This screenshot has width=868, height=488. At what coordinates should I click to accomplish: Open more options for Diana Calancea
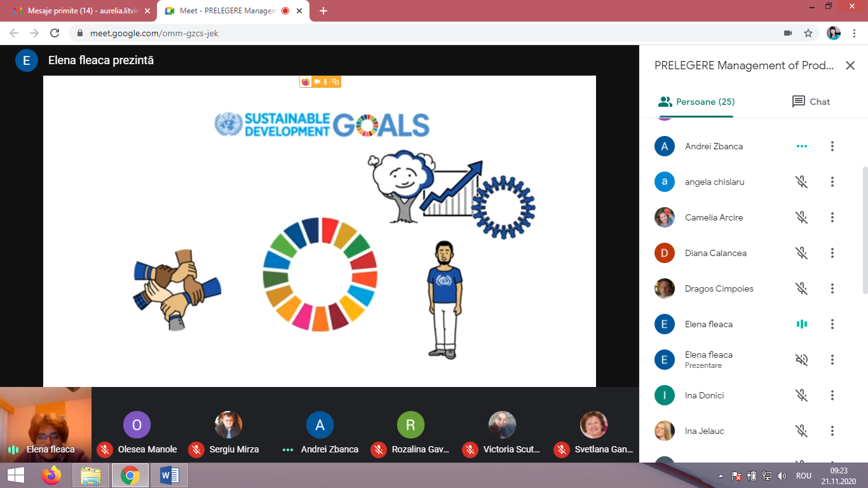click(x=832, y=253)
